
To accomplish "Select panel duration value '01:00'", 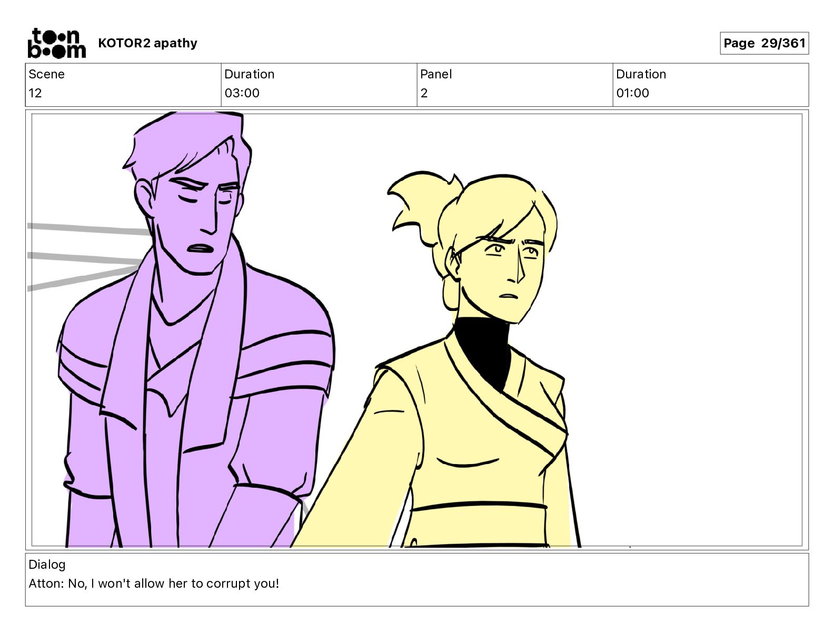I will point(632,93).
